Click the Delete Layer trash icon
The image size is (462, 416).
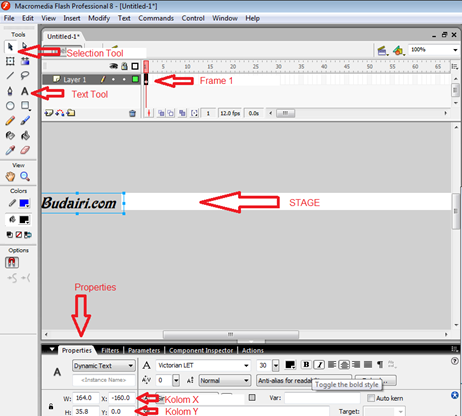132,114
